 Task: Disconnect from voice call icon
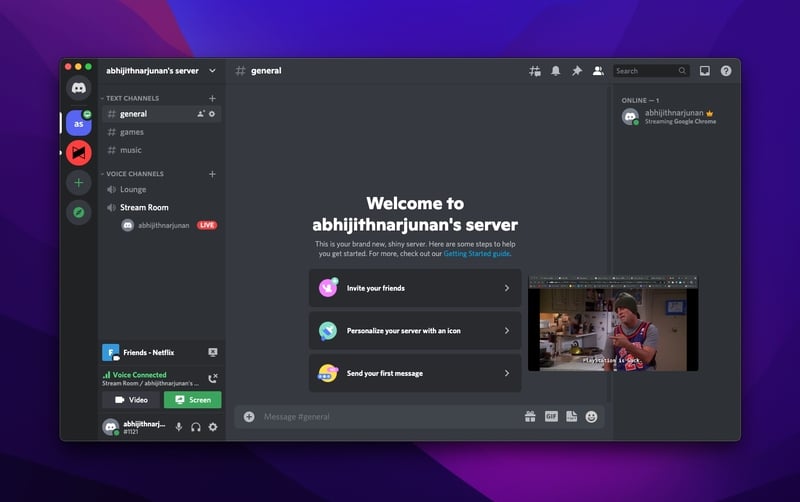coord(213,379)
